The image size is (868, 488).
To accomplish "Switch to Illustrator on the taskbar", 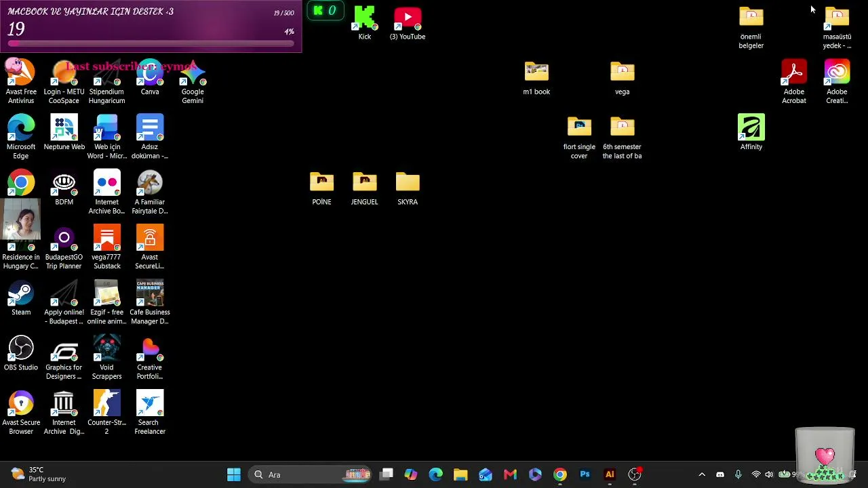I will (610, 474).
